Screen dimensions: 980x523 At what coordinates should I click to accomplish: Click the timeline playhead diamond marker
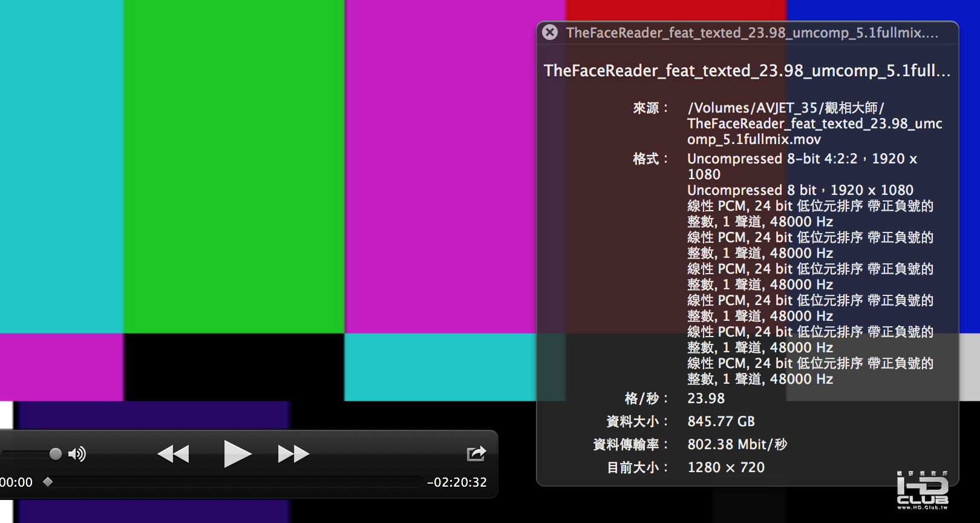(x=48, y=482)
